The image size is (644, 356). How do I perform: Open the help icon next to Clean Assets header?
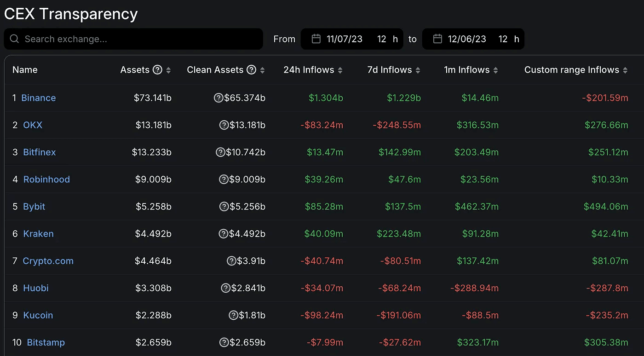[x=251, y=69]
